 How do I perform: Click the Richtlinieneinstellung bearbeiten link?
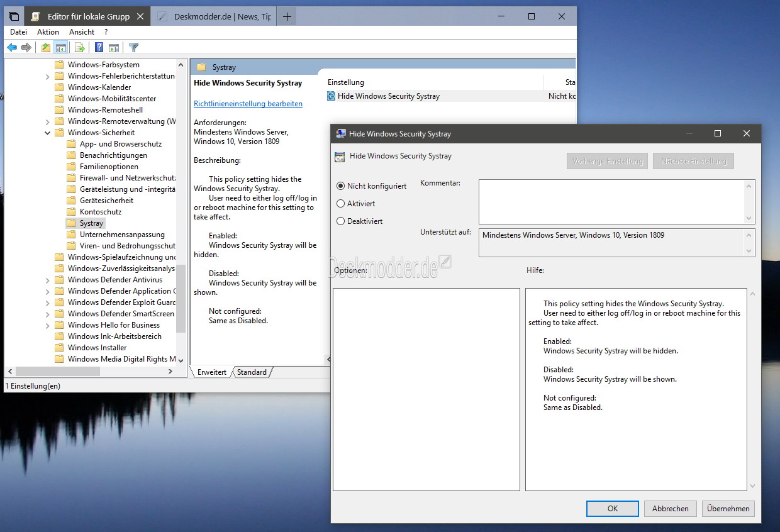click(248, 104)
